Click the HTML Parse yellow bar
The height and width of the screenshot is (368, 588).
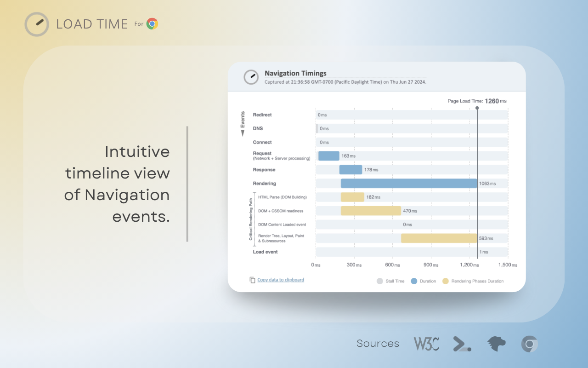352,197
